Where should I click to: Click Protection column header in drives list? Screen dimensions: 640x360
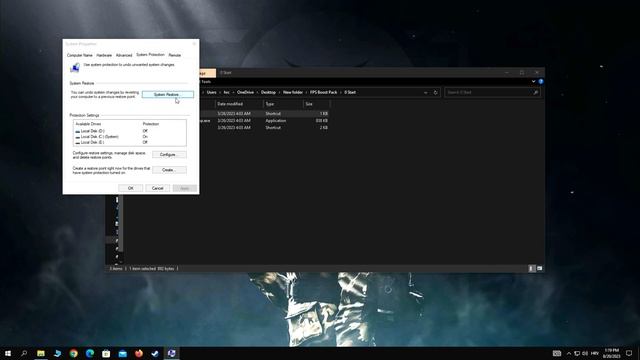(151, 124)
